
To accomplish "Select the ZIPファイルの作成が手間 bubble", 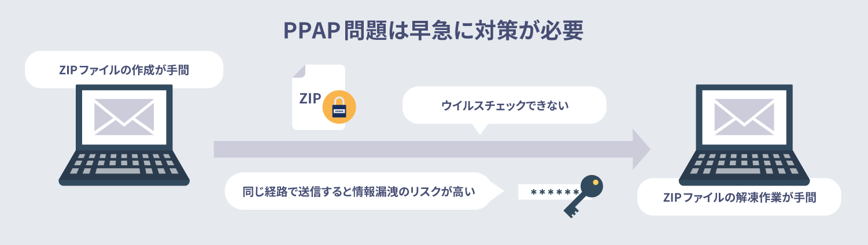I will point(124,69).
